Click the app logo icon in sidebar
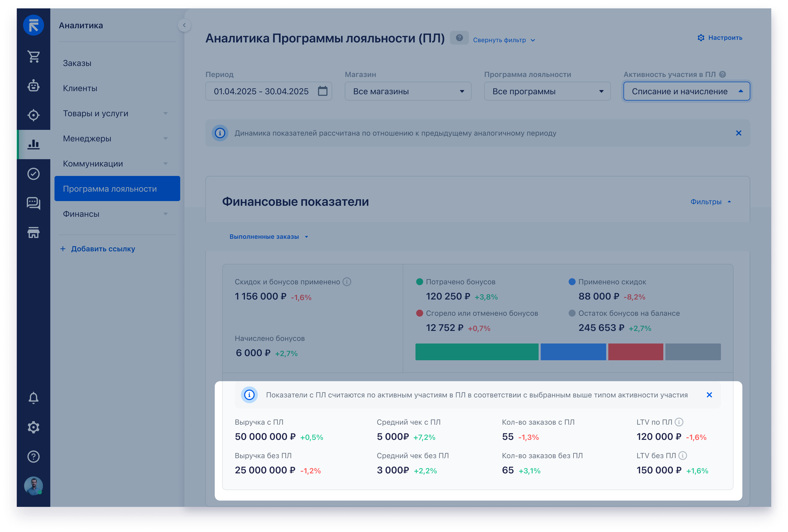Screen dimensions: 788x532 click(x=33, y=25)
